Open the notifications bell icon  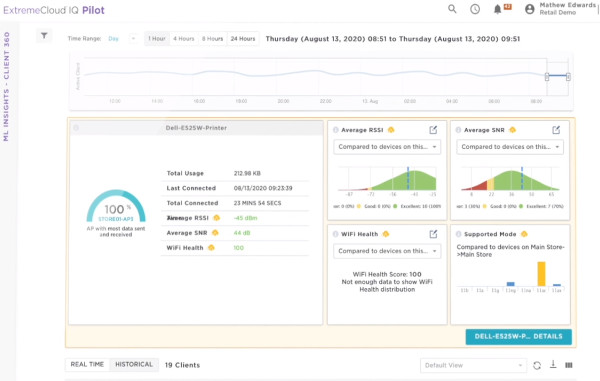[x=497, y=9]
